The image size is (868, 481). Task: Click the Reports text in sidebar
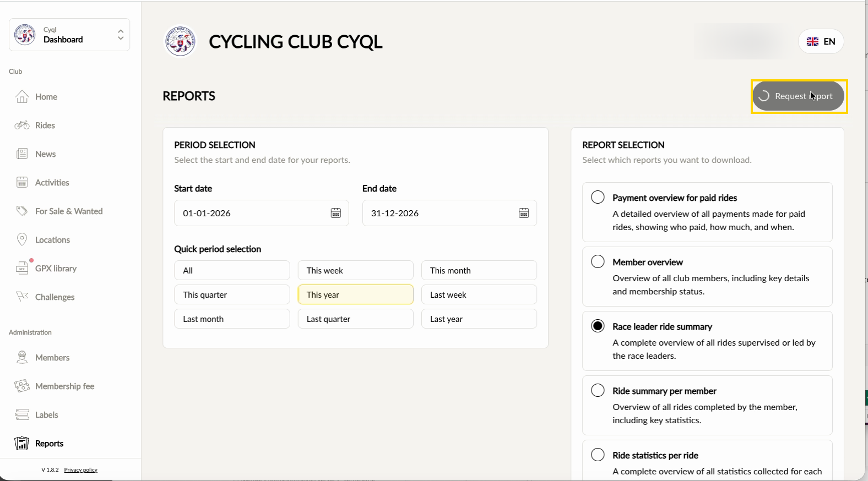[x=49, y=444]
